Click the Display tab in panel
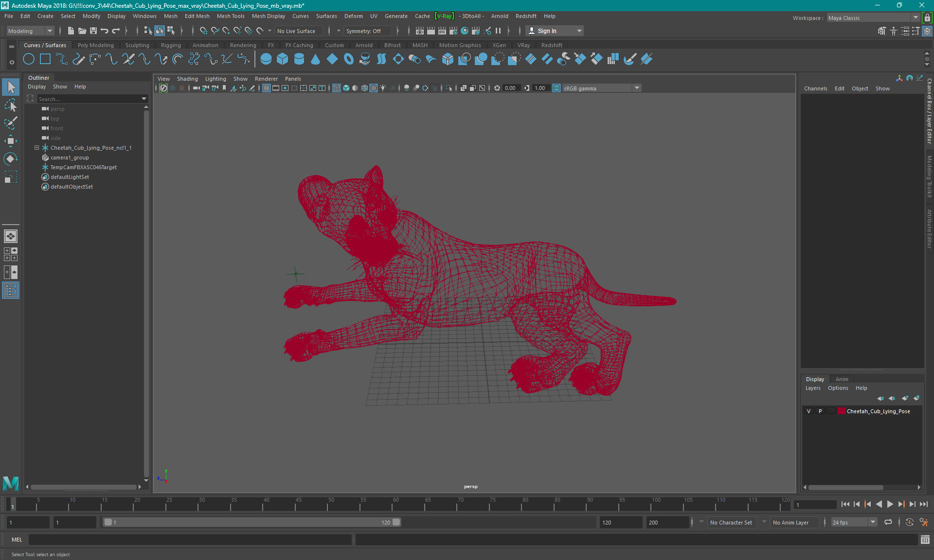Screen dimensions: 934x560 click(815, 378)
